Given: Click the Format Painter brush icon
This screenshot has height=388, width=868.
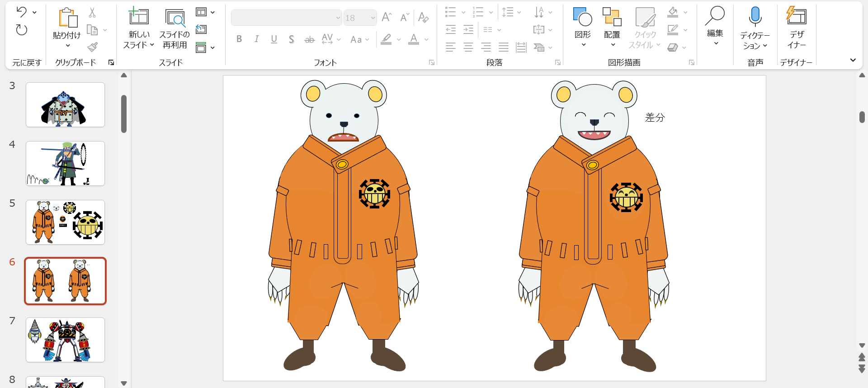Looking at the screenshot, I should [92, 47].
